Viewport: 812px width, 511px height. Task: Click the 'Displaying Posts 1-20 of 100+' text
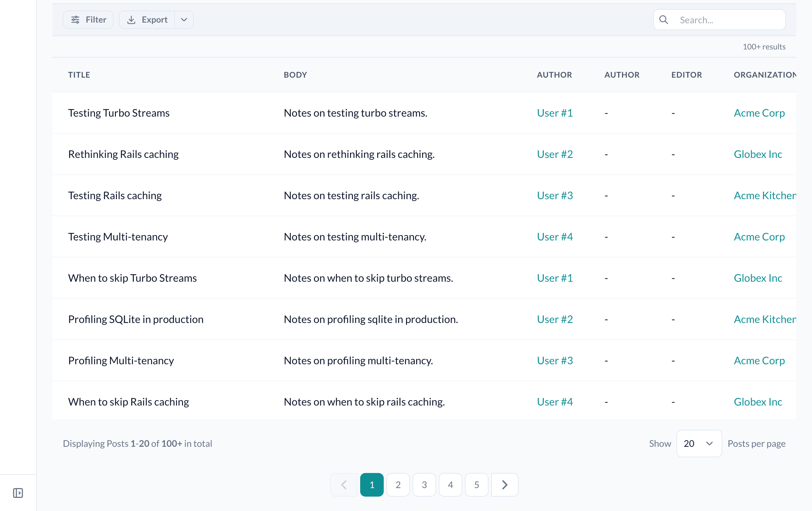pyautogui.click(x=137, y=443)
